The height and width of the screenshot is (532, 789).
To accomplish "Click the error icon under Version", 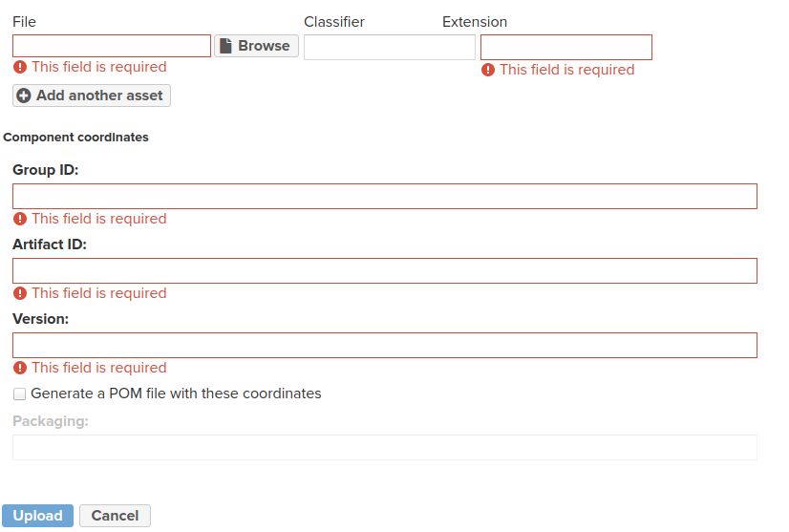I will point(20,368).
